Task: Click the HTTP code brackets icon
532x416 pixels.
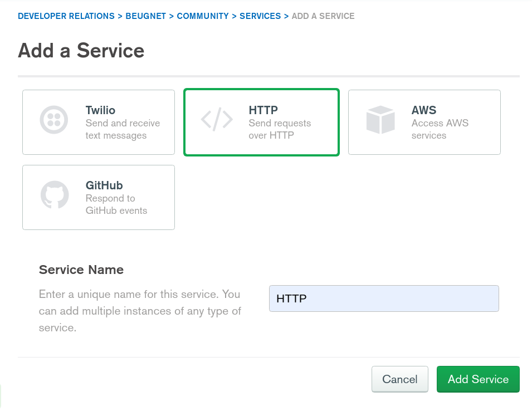Action: 217,120
